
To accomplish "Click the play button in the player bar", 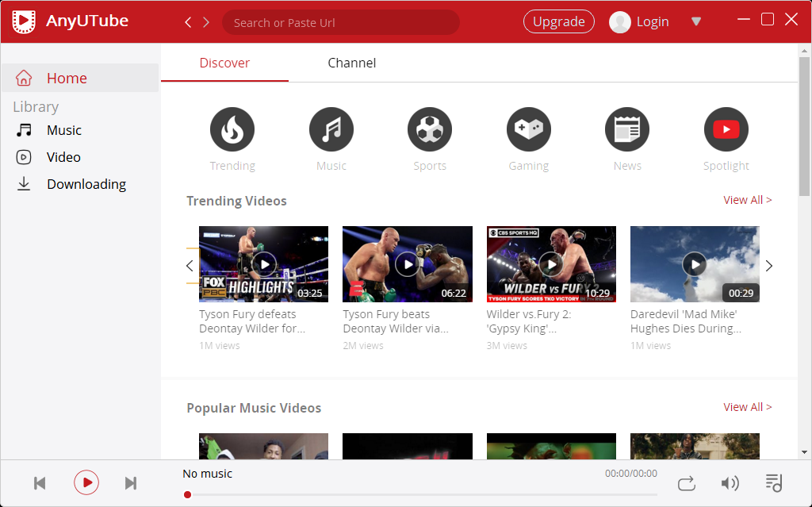I will pos(86,482).
